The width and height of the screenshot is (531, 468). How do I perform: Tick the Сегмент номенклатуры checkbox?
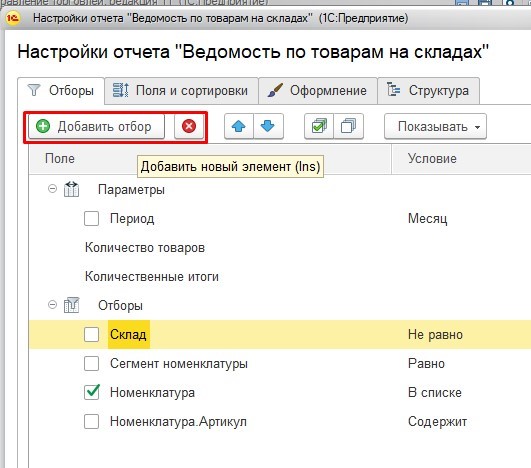91,364
